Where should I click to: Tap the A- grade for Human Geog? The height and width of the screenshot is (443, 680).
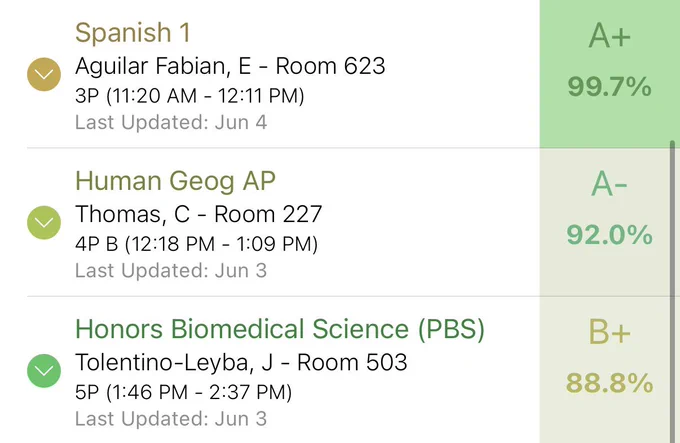[x=609, y=184]
